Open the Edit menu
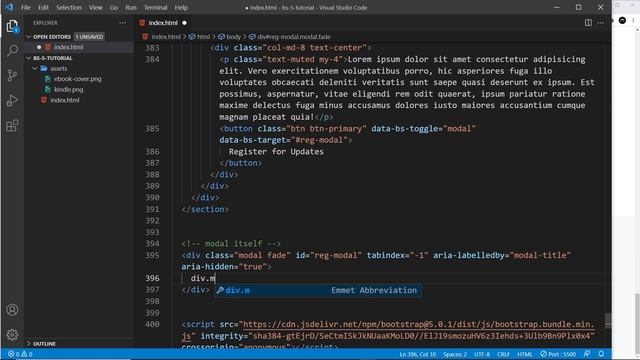Viewport: 640px width, 360px height. click(x=43, y=7)
